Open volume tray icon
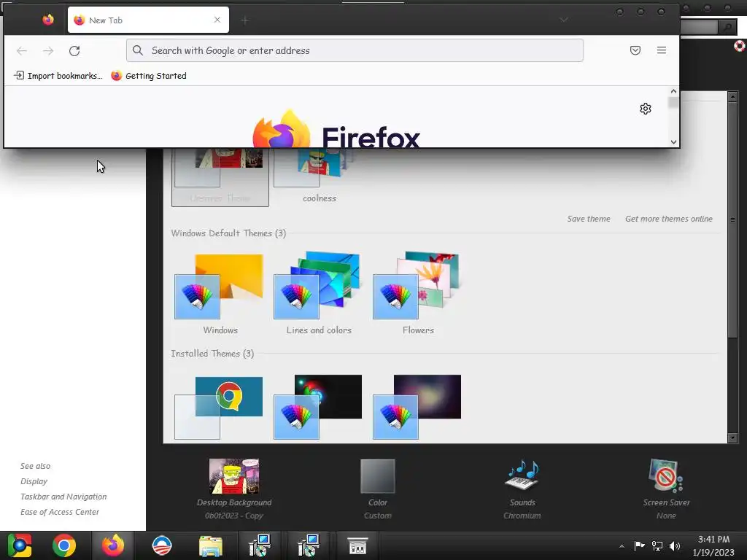The image size is (747, 560). click(x=675, y=545)
